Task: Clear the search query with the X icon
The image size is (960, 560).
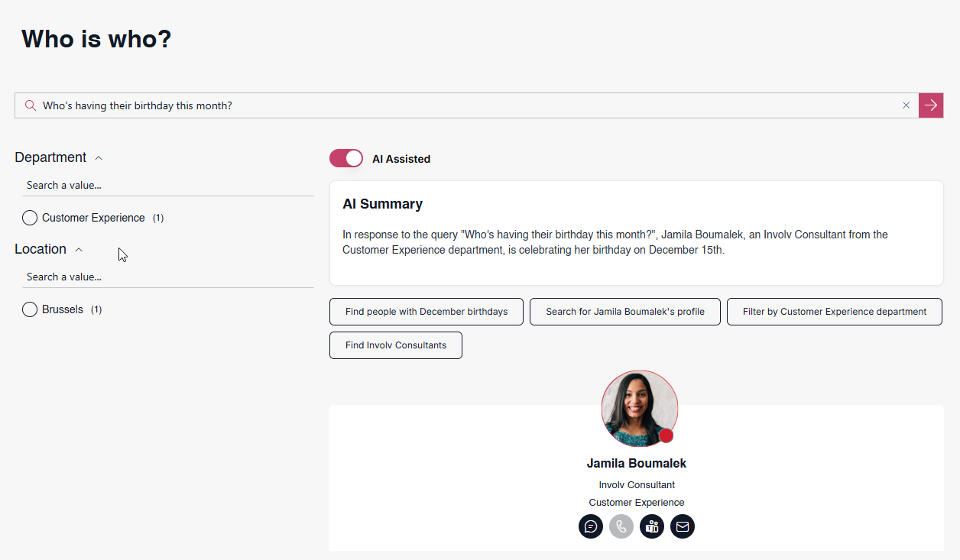Action: pyautogui.click(x=906, y=105)
